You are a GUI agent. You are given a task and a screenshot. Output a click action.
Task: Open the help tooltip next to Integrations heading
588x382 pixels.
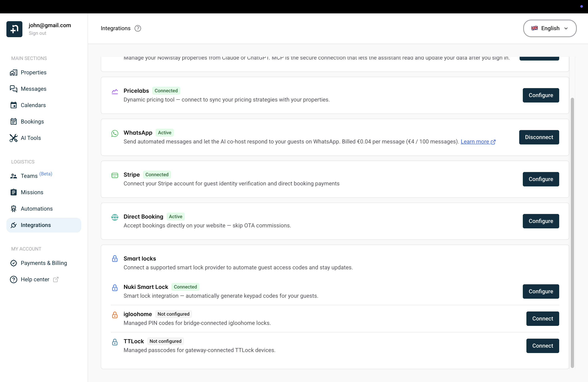[x=138, y=28]
